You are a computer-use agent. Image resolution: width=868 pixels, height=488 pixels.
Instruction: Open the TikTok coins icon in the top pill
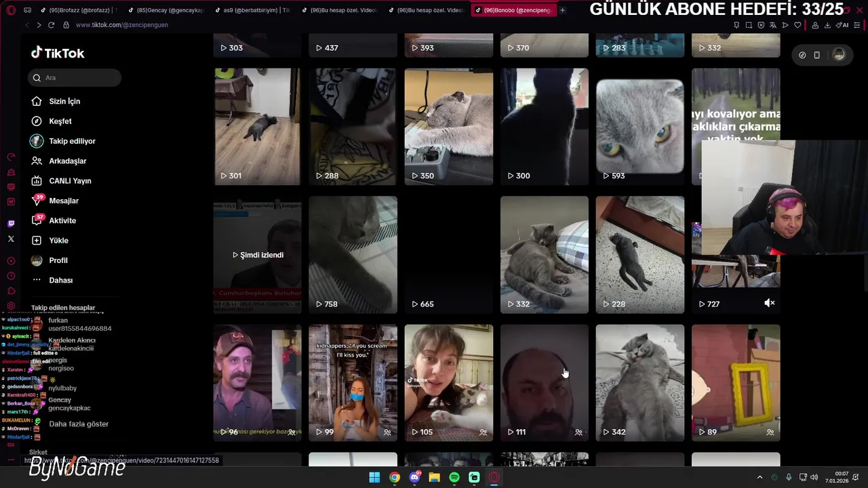coord(802,55)
